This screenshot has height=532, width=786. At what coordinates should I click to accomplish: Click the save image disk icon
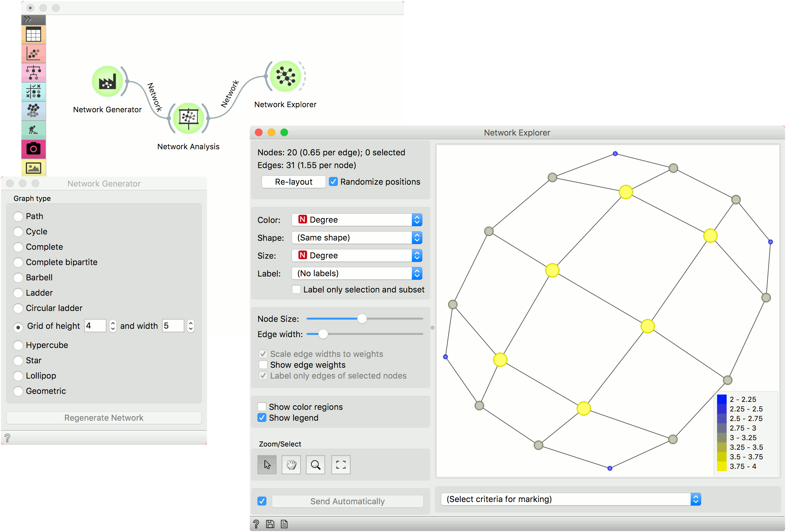(x=270, y=524)
